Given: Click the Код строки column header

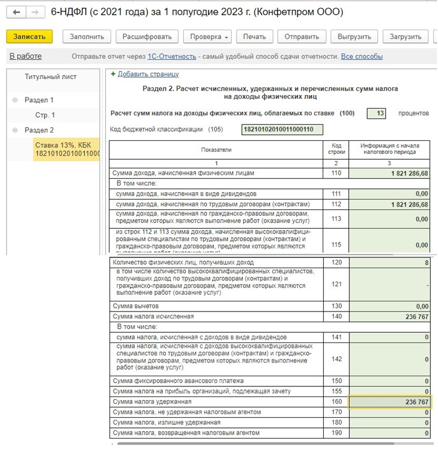Looking at the screenshot, I should click(x=336, y=149).
